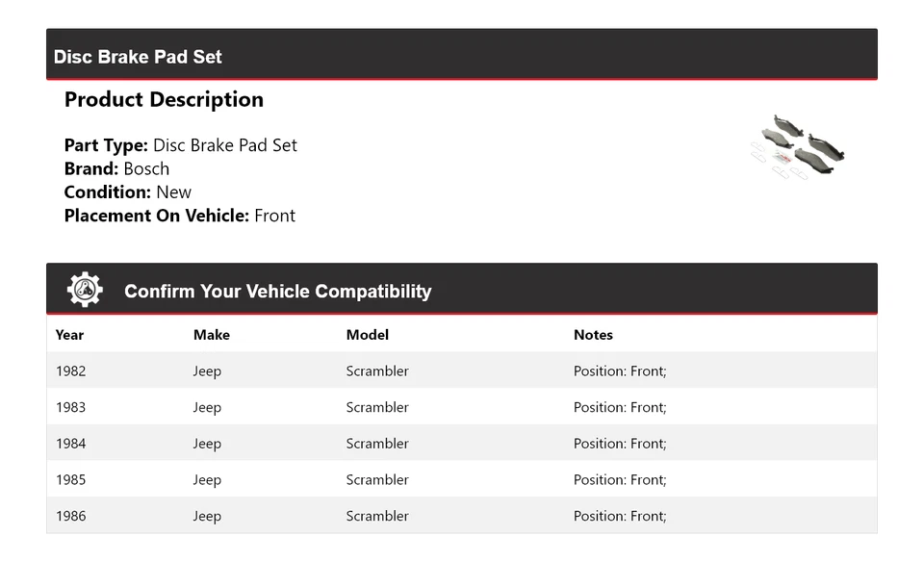This screenshot has height=562, width=924.
Task: Choose the 1986 year cell
Action: point(70,516)
